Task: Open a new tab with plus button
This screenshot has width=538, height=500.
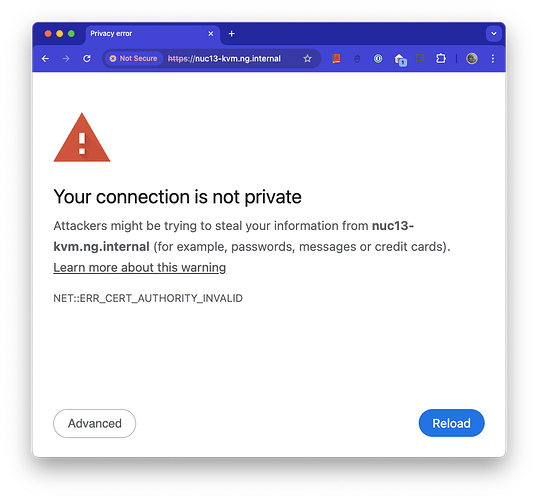Action: [x=232, y=34]
